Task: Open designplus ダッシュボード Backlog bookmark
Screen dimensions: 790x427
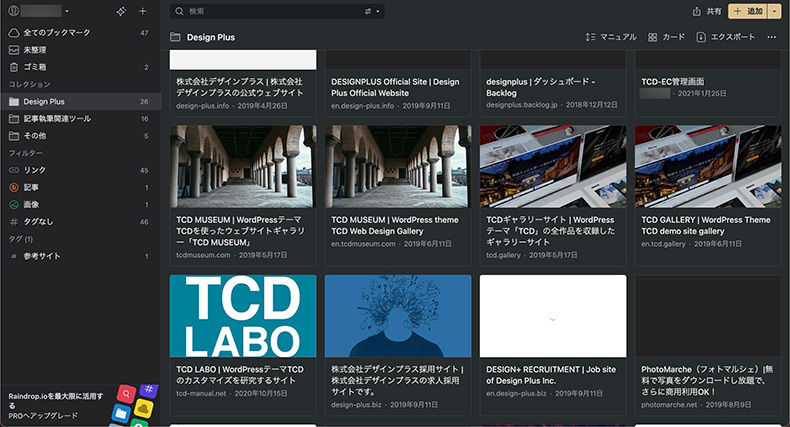Action: pyautogui.click(x=553, y=83)
